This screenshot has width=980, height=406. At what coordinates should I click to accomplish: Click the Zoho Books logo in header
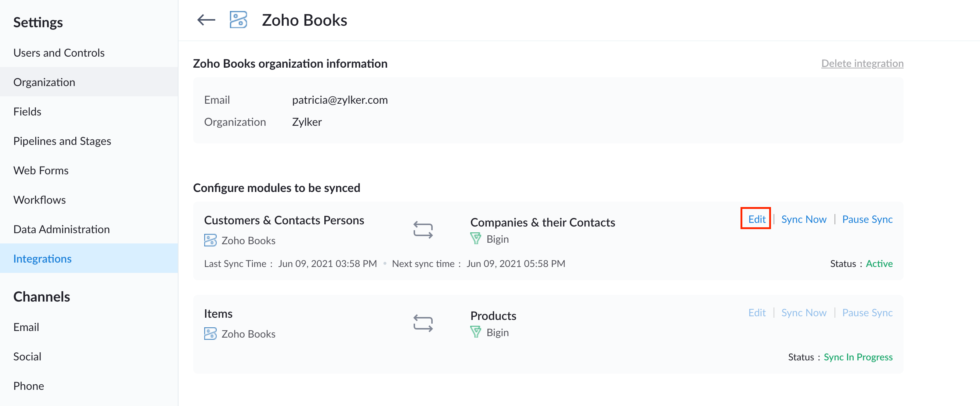pos(238,20)
